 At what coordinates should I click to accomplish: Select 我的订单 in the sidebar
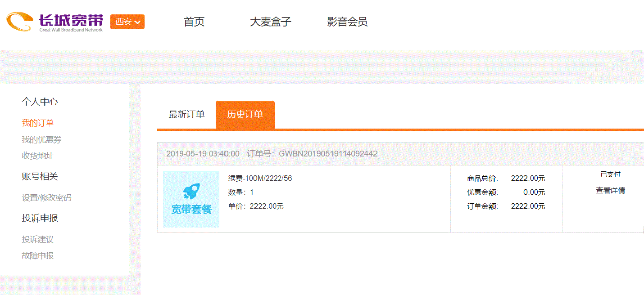coord(38,123)
